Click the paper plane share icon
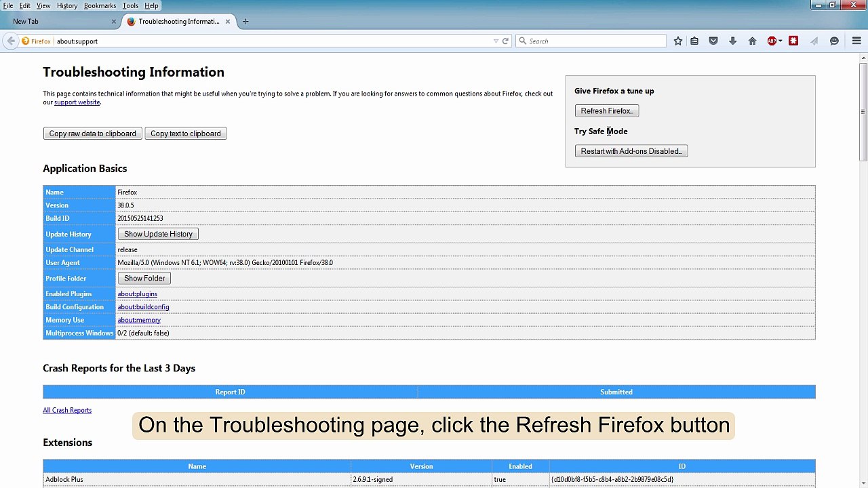 [x=814, y=41]
